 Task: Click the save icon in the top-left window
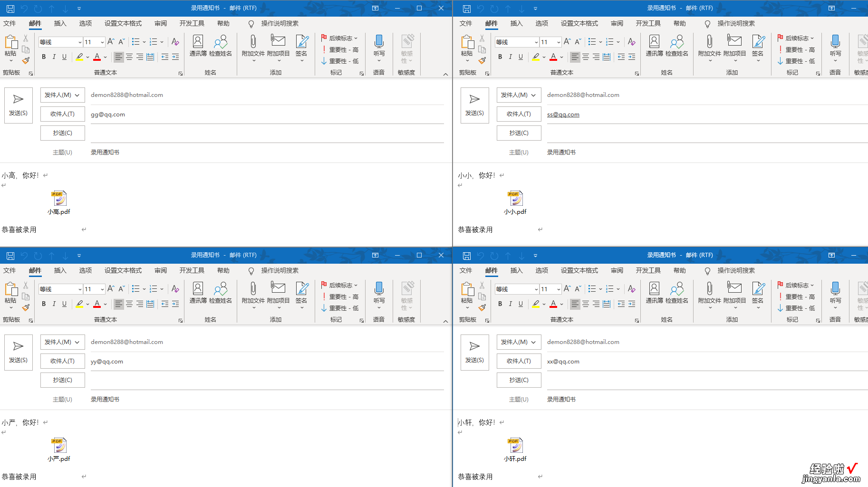point(10,9)
